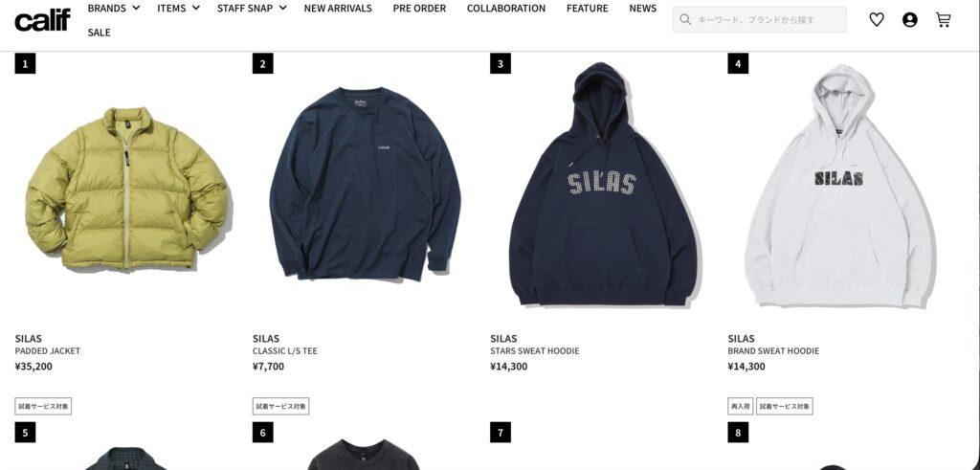This screenshot has width=980, height=470.
Task: Expand the ITEMS dropdown menu
Action: click(x=179, y=8)
